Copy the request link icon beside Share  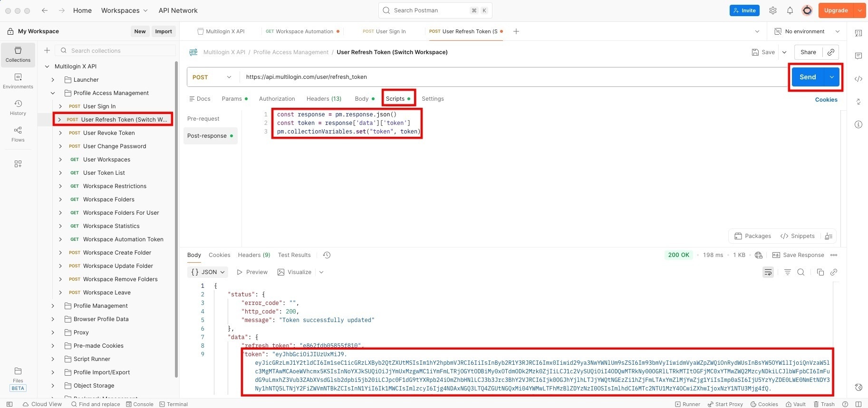[831, 52]
